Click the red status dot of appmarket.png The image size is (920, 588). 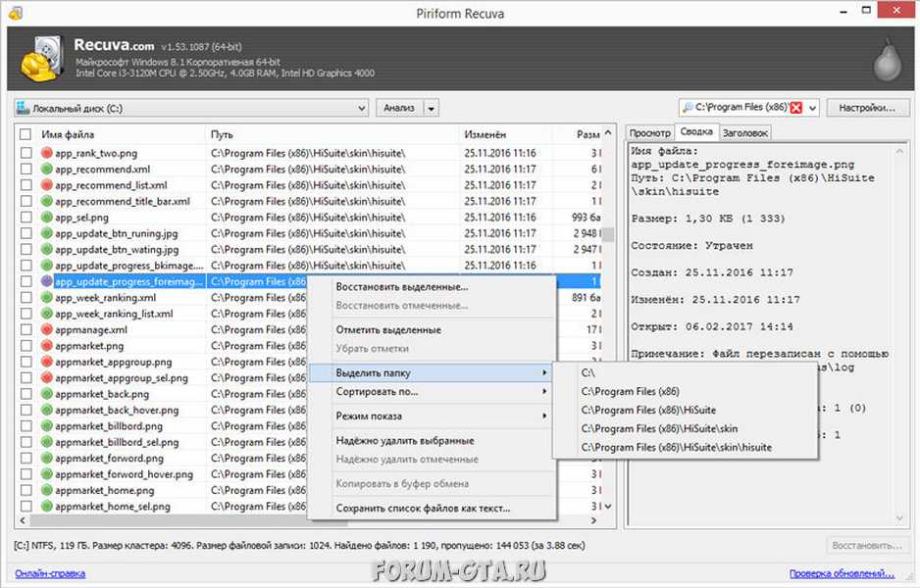click(47, 346)
